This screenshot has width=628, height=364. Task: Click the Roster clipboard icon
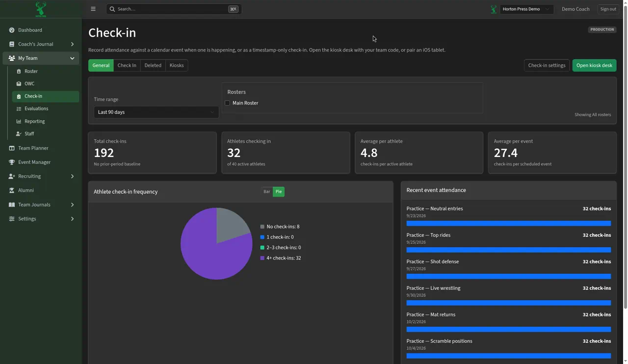pyautogui.click(x=19, y=71)
